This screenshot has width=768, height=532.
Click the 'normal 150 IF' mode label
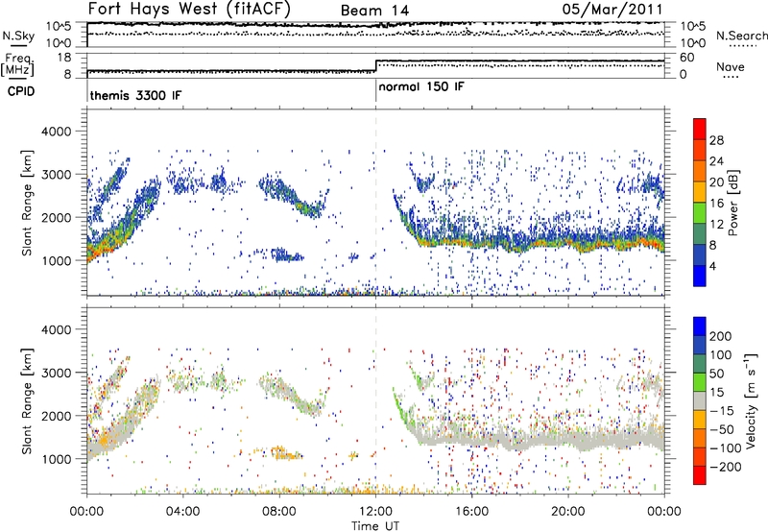coord(421,86)
